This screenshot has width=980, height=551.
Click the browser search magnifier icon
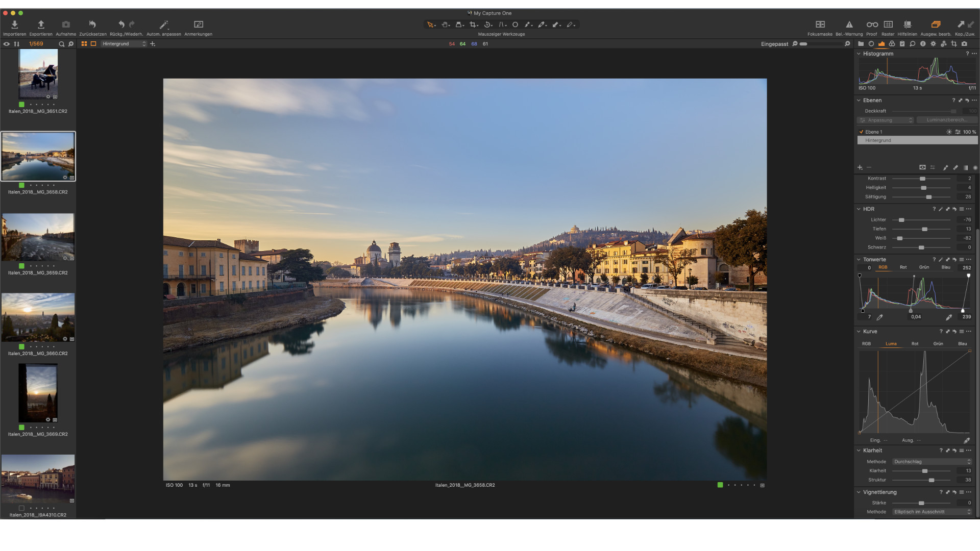tap(61, 44)
